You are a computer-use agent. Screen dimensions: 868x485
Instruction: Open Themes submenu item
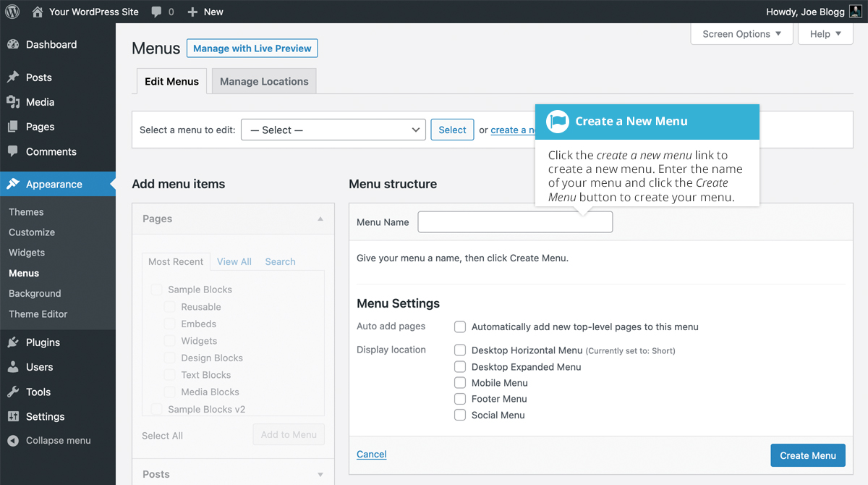pos(26,212)
